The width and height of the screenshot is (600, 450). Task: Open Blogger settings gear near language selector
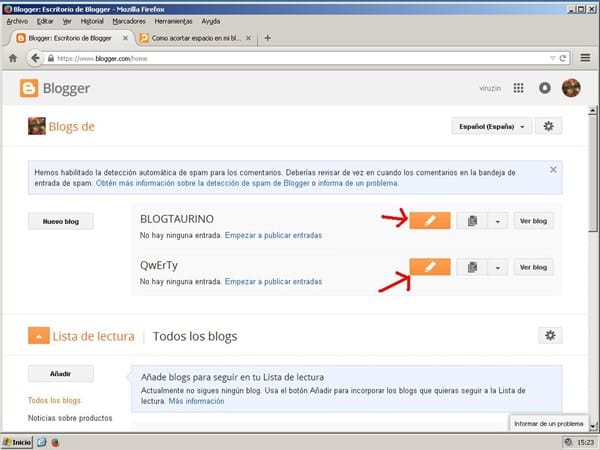(549, 126)
